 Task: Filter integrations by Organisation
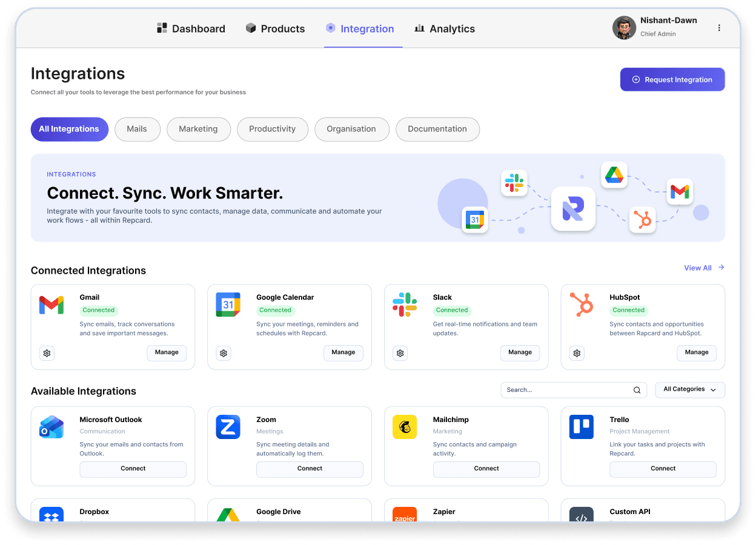[351, 129]
